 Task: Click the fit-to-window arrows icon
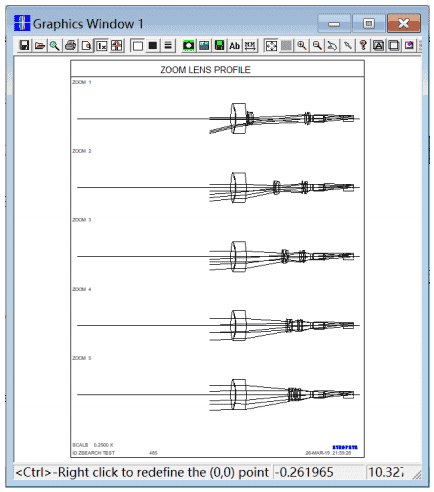[271, 46]
